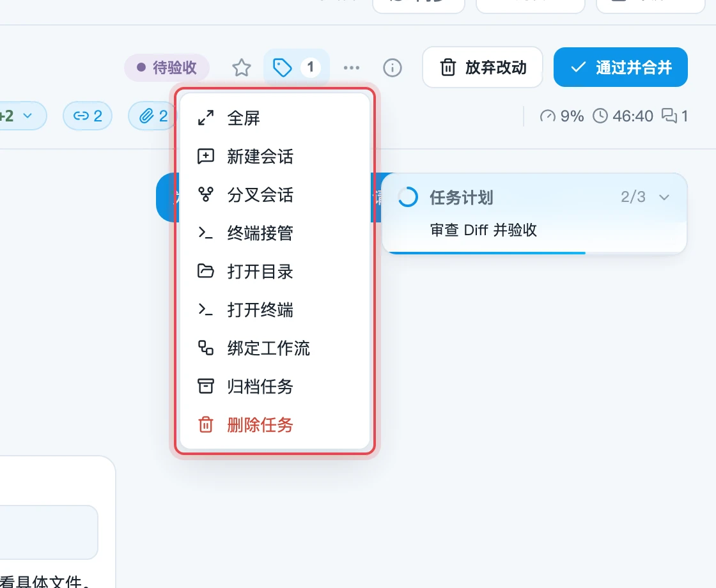Star this task as favorite

click(241, 68)
